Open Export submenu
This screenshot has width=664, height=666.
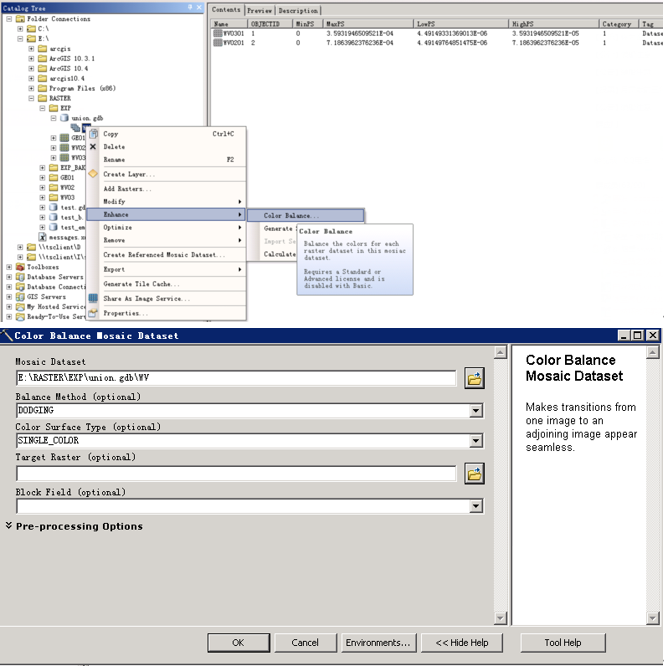[166, 269]
